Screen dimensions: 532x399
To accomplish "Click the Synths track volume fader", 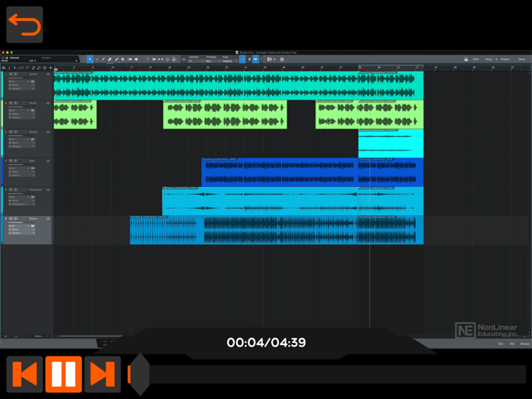I will coord(21,78).
